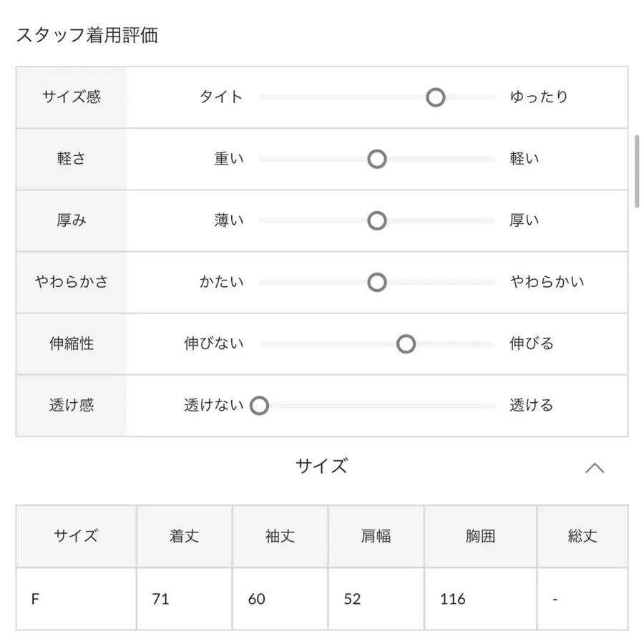Click the 伸縮性 slider knob

[406, 344]
